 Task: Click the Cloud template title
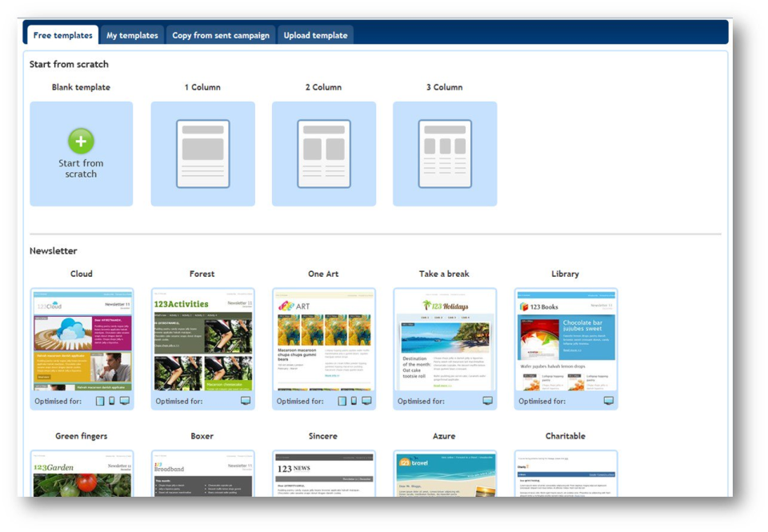(82, 274)
